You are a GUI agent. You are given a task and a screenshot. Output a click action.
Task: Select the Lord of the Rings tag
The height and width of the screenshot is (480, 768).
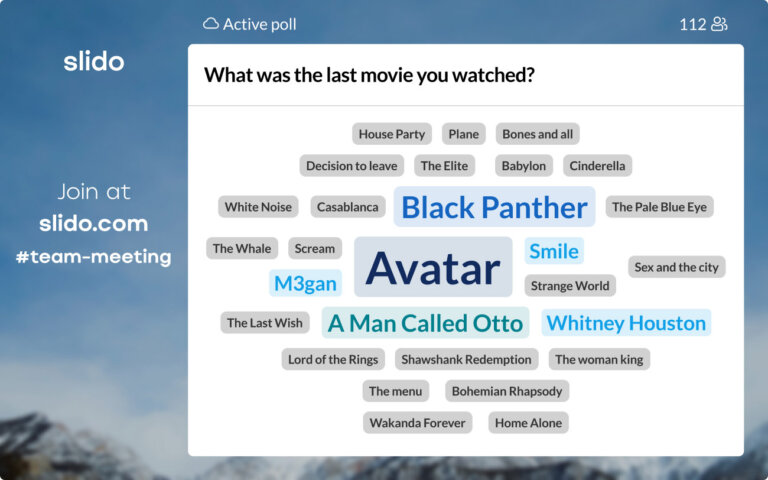point(333,359)
